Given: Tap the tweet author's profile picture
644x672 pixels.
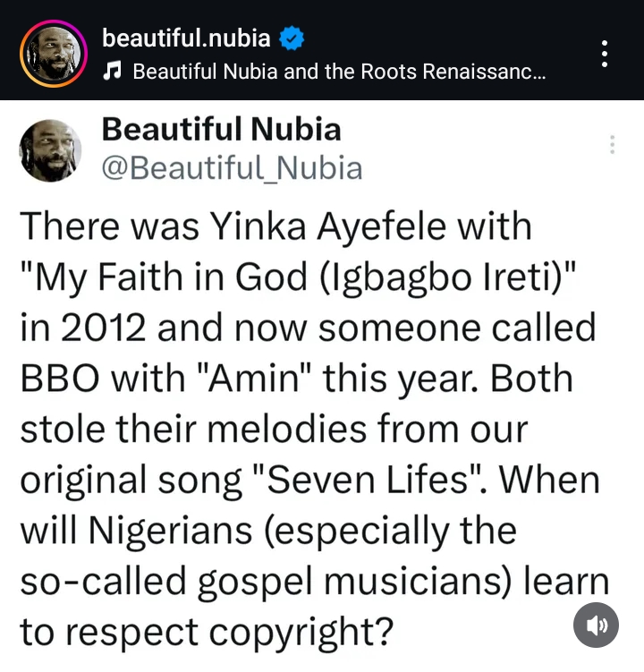Looking at the screenshot, I should [50, 149].
